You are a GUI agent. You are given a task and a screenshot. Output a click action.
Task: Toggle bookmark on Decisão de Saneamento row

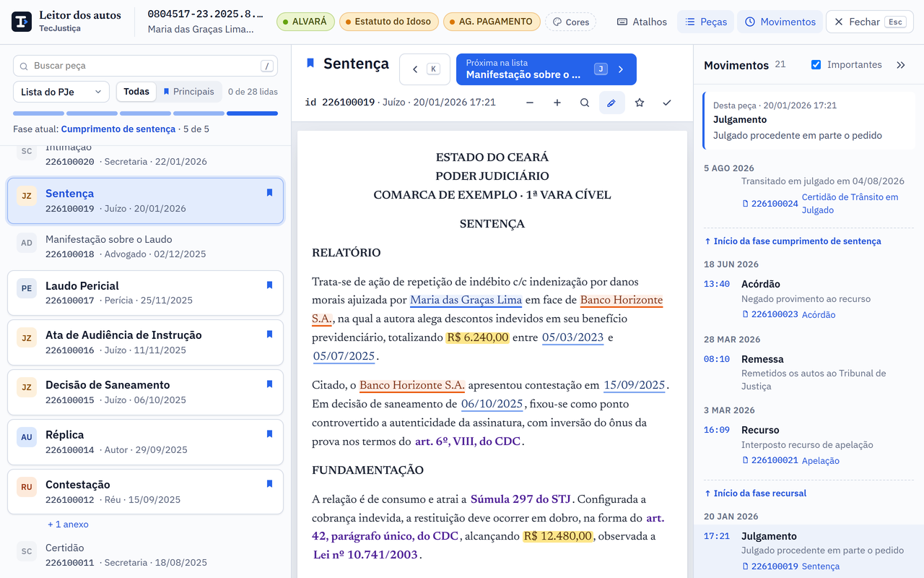269,384
